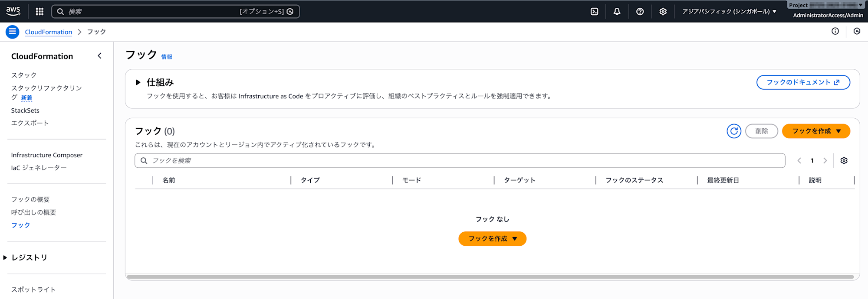The image size is (868, 299).
Task: Open the help question mark icon
Action: coord(640,12)
